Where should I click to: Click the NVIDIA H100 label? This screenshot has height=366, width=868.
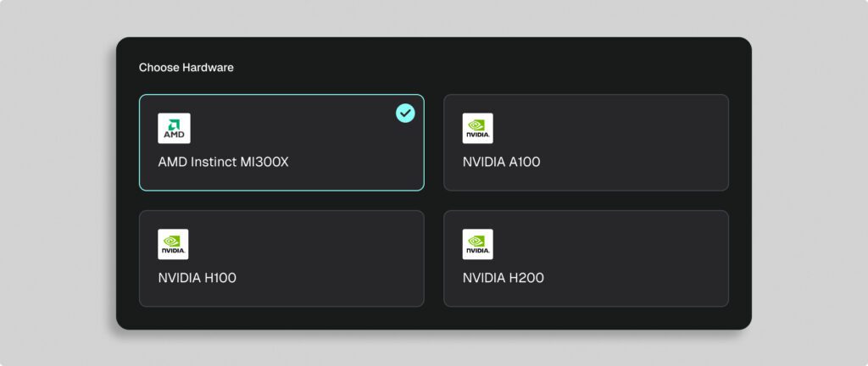coord(197,278)
